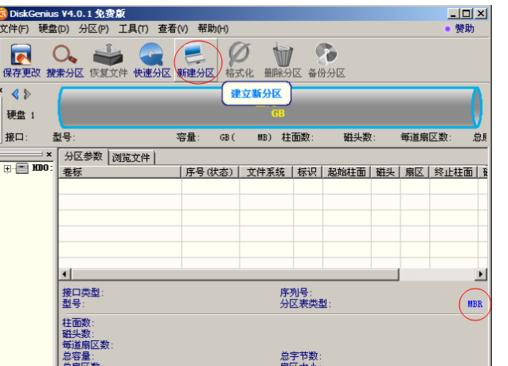Click the Search Partition (搜索分区) toolbar icon
The image size is (508, 366).
pyautogui.click(x=65, y=61)
